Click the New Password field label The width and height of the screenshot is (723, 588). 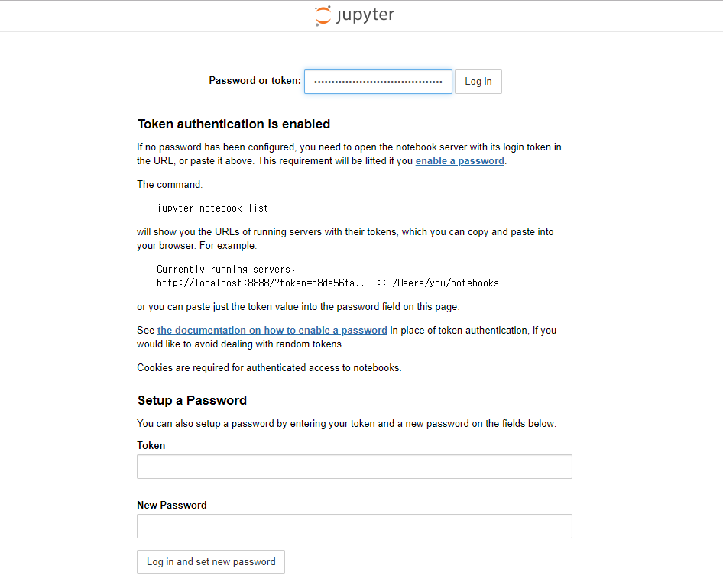[171, 505]
